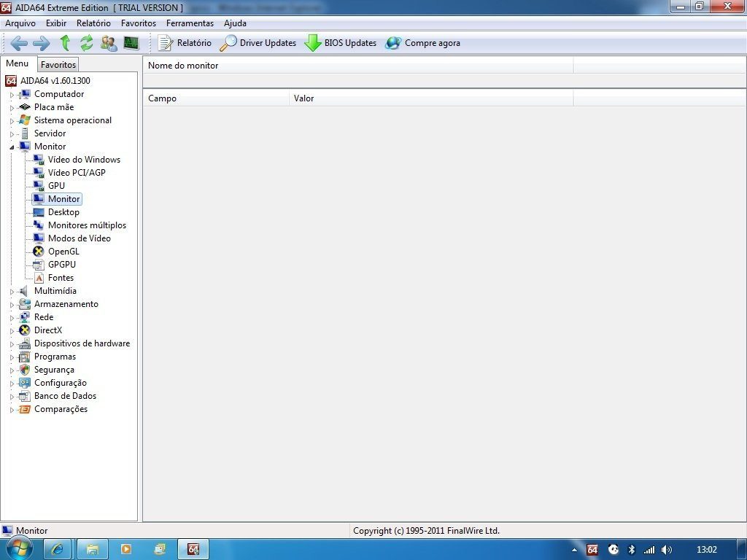Select the Desktop tree item
The height and width of the screenshot is (560, 747).
point(63,212)
